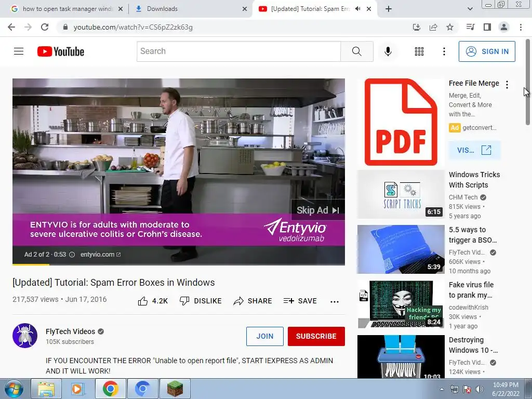Open options for Free File Merge ad
Viewport: 532px width, 399px height.
pyautogui.click(x=507, y=85)
